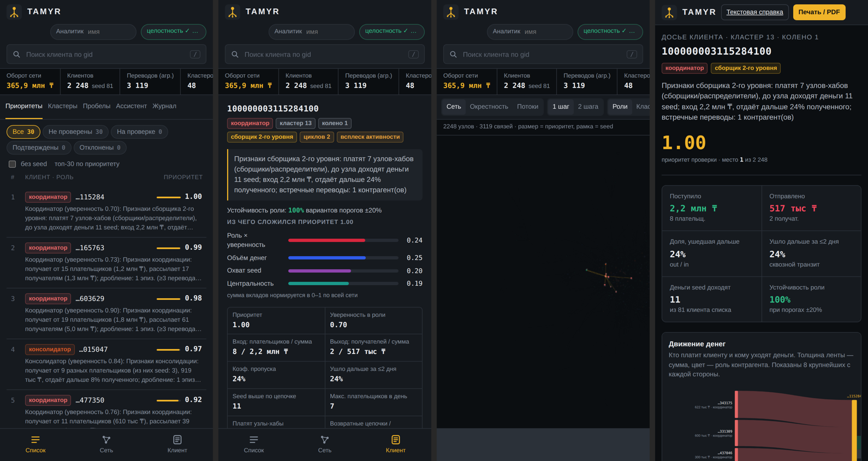Open 'Текстовая справка' link
868x461 pixels.
tap(754, 12)
